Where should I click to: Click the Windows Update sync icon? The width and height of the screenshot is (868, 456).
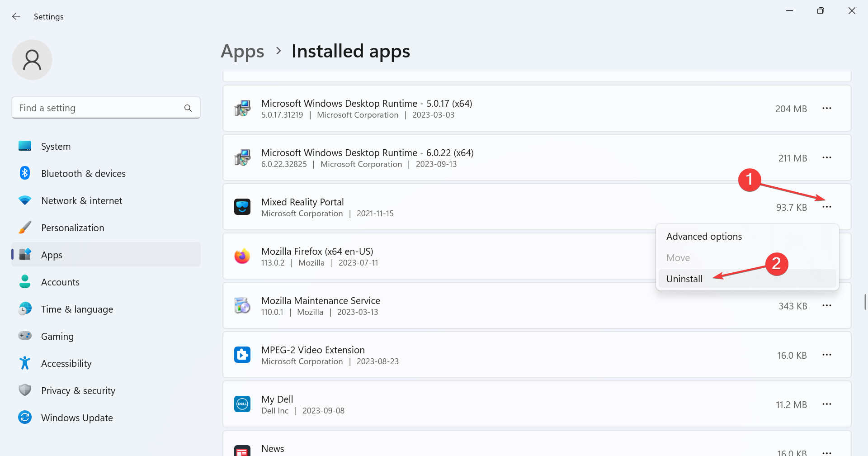[x=25, y=417]
